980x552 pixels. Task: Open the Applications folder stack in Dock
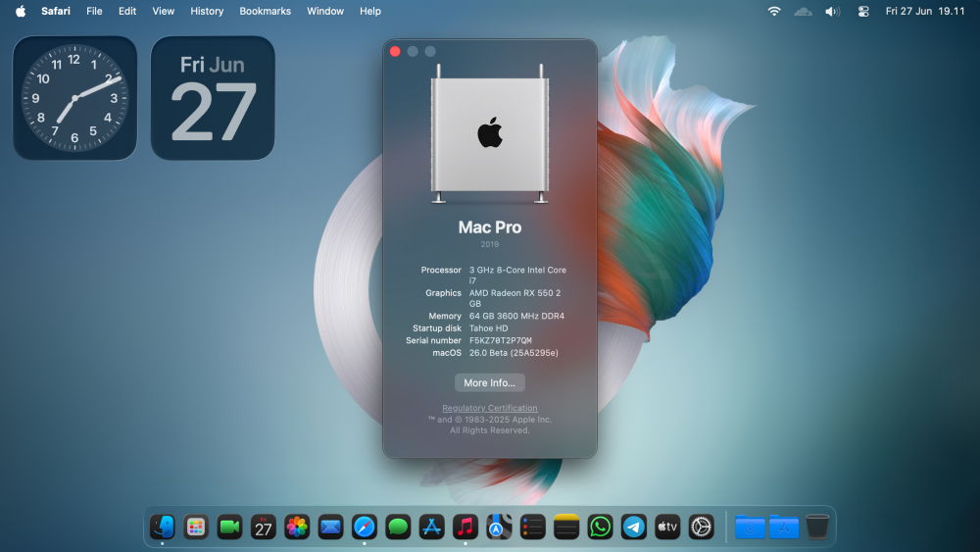point(784,527)
